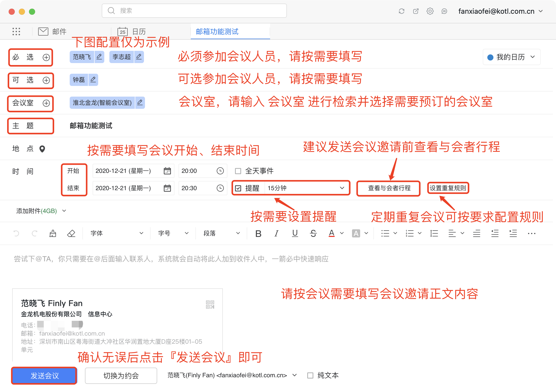Open more toolbar options ellipsis
This screenshot has width=556, height=392.
point(532,233)
